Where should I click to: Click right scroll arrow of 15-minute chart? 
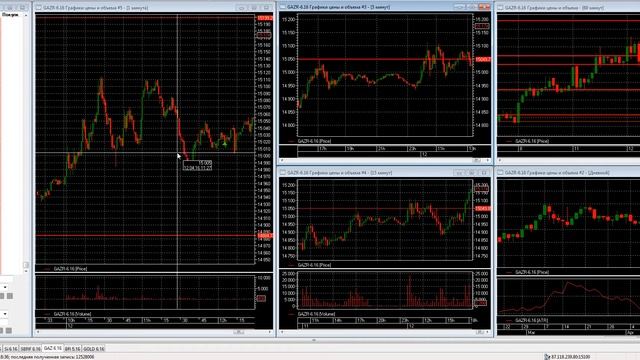tap(488, 332)
